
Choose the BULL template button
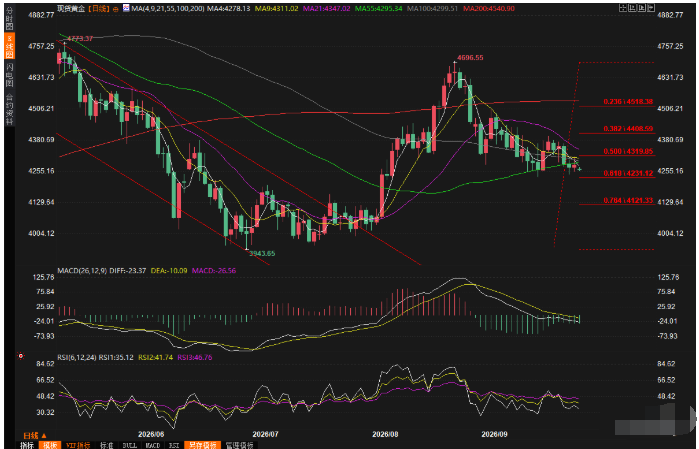[x=130, y=445]
